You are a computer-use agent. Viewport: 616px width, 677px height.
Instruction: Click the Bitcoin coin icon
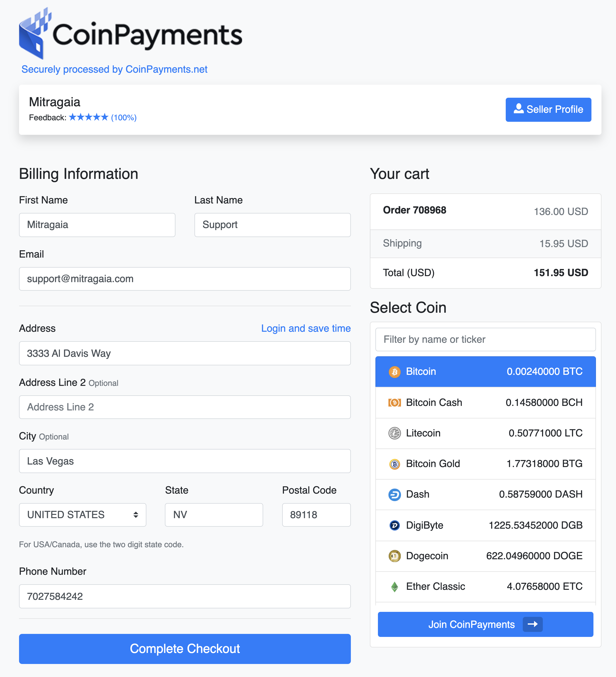[394, 372]
